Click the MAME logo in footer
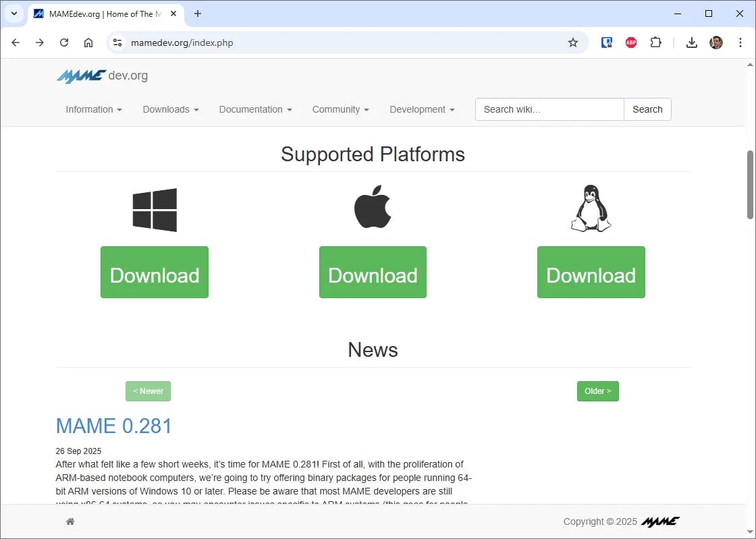Image resolution: width=756 pixels, height=539 pixels. [660, 521]
